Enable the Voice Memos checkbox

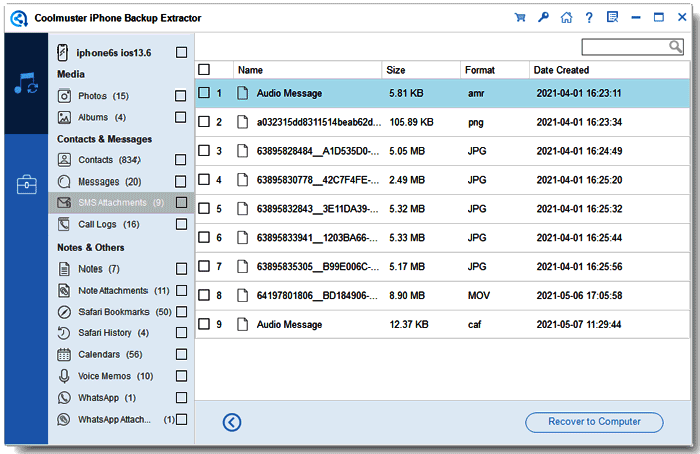click(x=181, y=376)
